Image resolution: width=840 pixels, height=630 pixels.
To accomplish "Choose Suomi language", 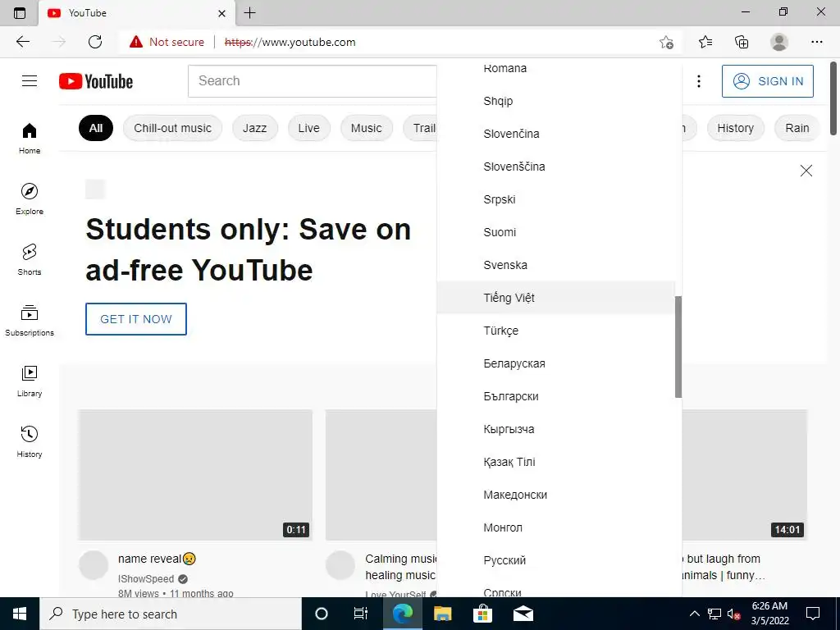I will pos(555,232).
